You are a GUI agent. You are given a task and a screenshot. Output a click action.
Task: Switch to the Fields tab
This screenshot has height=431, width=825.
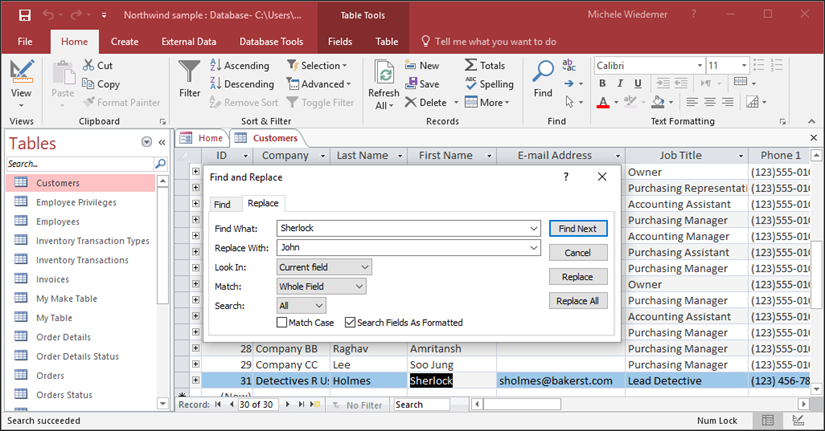[x=340, y=42]
